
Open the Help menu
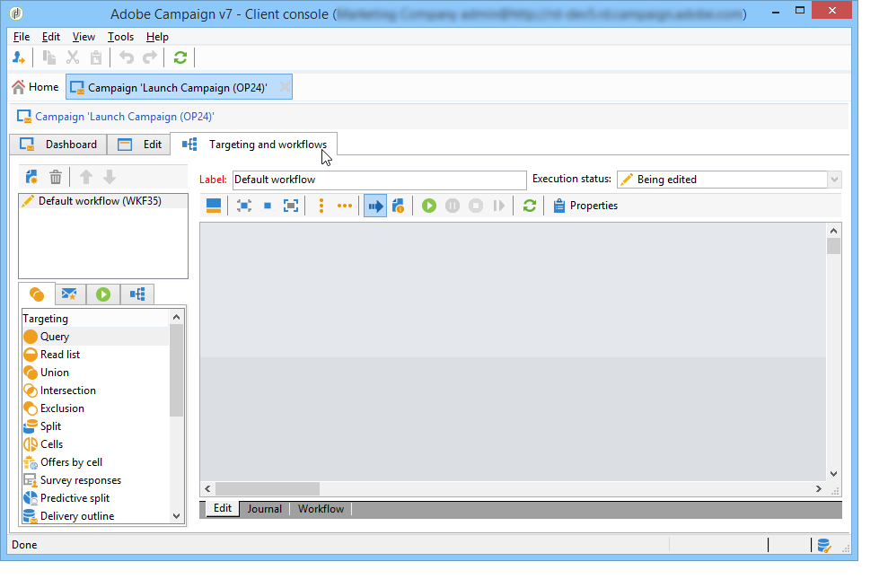pyautogui.click(x=157, y=37)
